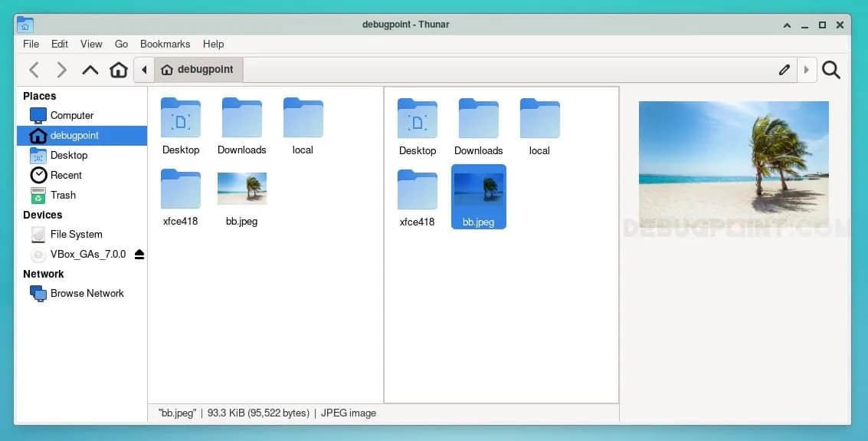Roll up window with title bar arrow
The height and width of the screenshot is (441, 868).
[x=787, y=25]
